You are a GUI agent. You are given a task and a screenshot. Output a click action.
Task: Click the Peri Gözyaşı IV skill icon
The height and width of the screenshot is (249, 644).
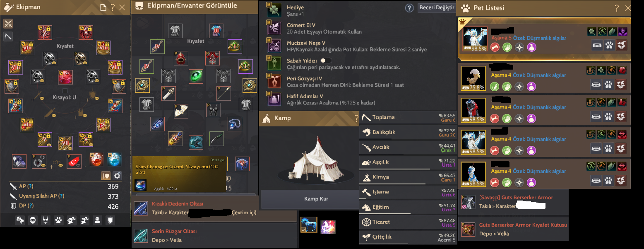[274, 81]
